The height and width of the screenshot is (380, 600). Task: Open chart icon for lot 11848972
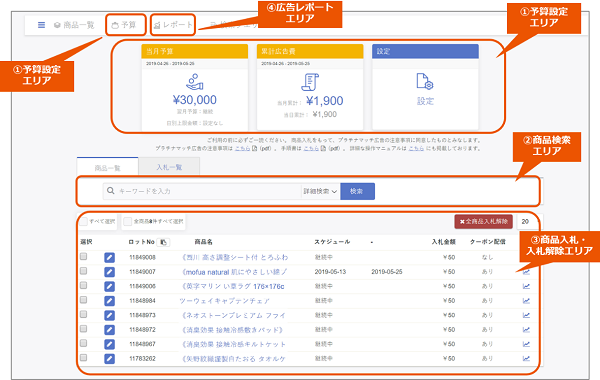click(527, 329)
